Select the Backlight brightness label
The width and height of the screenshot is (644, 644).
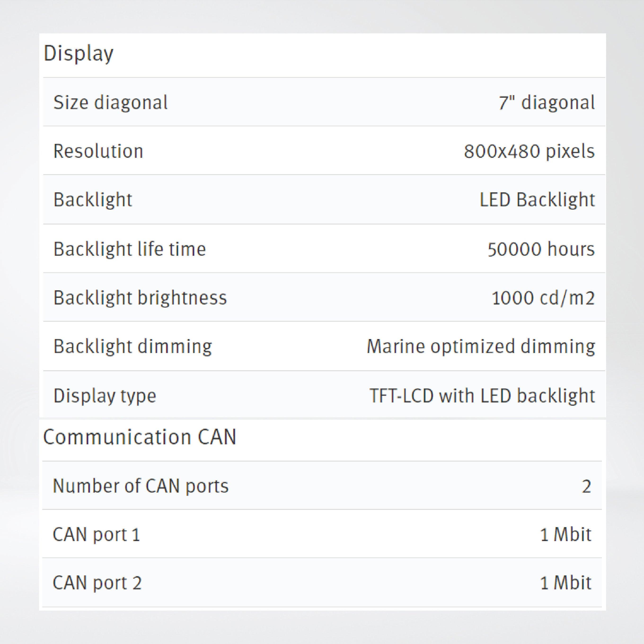(x=140, y=297)
